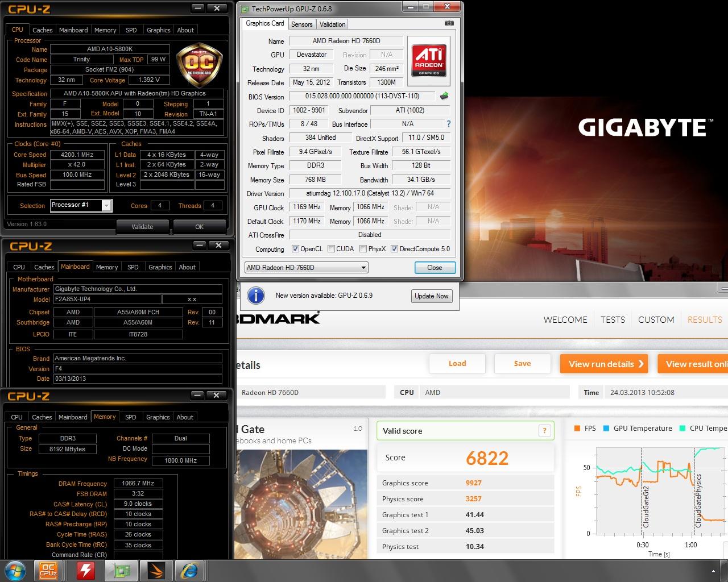
Task: Click the CloudGatePhysics marker on the chart
Action: [x=698, y=500]
